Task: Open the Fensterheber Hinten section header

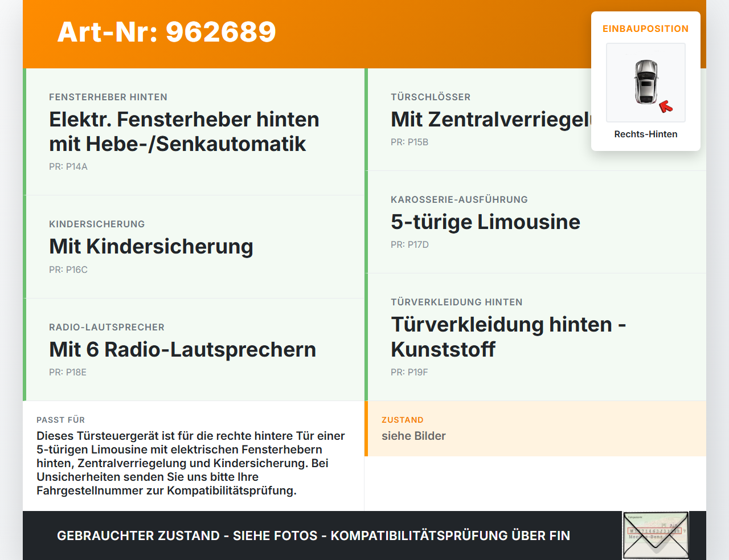Action: click(x=108, y=97)
